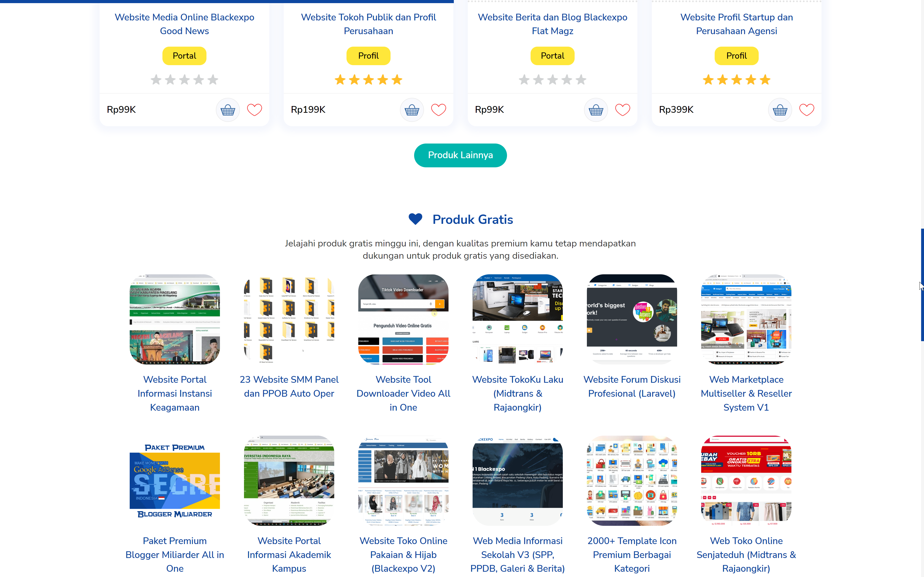
Task: Click the heart icon on the Rp199K card
Action: (438, 110)
